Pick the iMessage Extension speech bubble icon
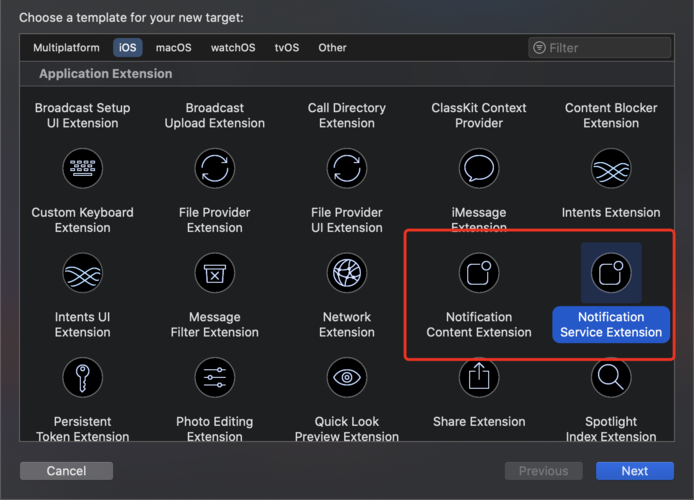This screenshot has height=500, width=694. [x=479, y=169]
